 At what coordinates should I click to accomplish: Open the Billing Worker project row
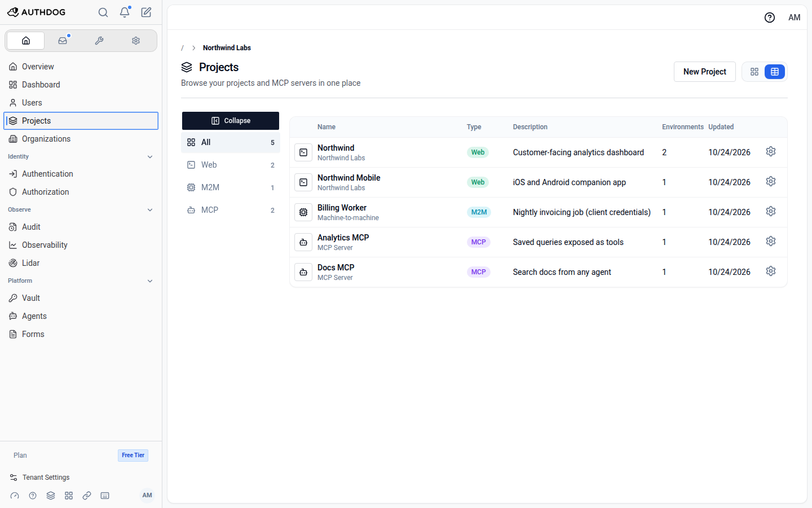tap(539, 212)
